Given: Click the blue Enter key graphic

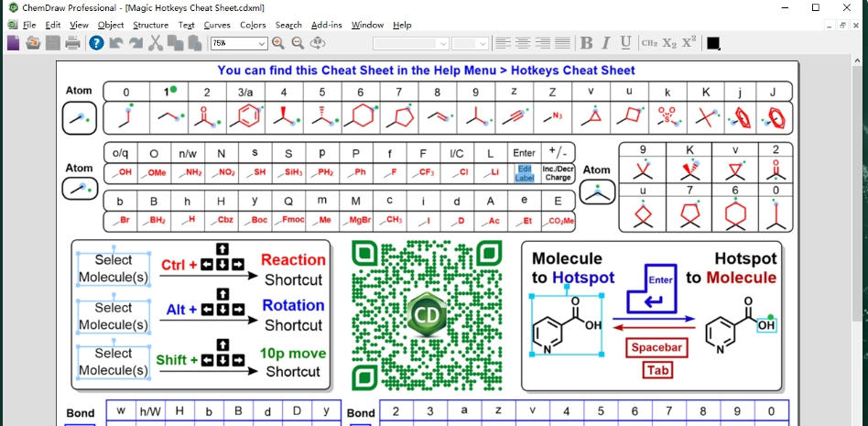Looking at the screenshot, I should (x=652, y=289).
